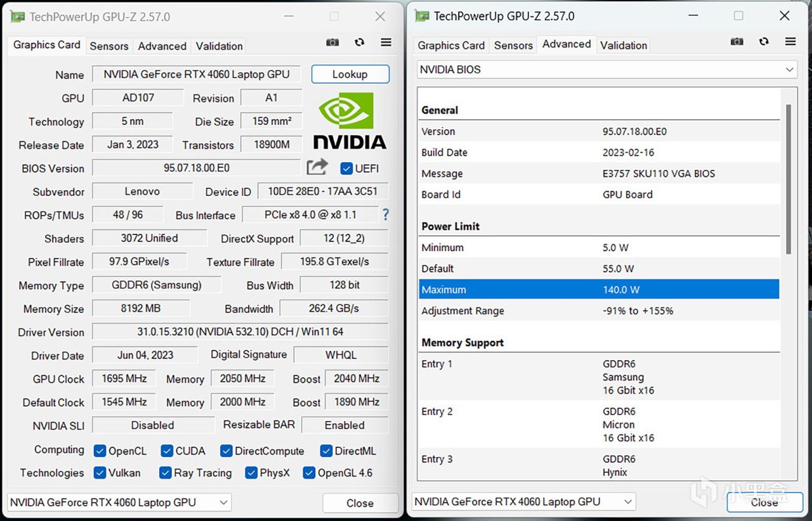Screen dimensions: 812x521
Task: Select the Advanced tab in the right window
Action: tap(566, 44)
